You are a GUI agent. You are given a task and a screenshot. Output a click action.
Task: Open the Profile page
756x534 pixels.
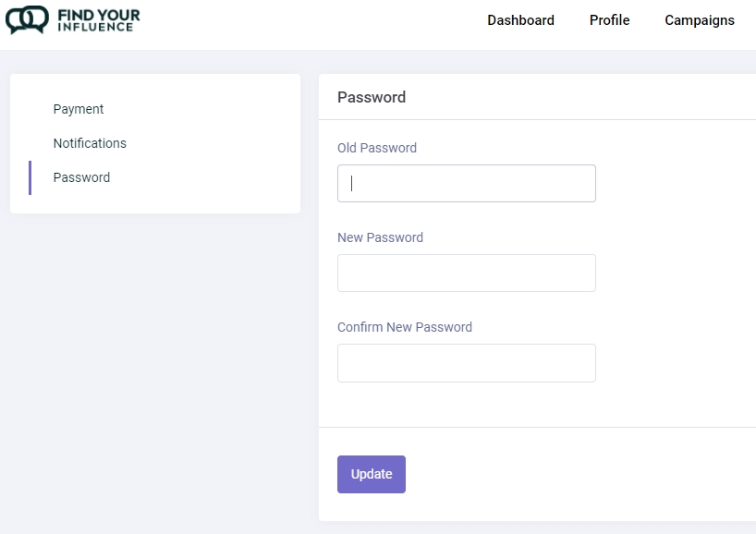click(x=608, y=19)
